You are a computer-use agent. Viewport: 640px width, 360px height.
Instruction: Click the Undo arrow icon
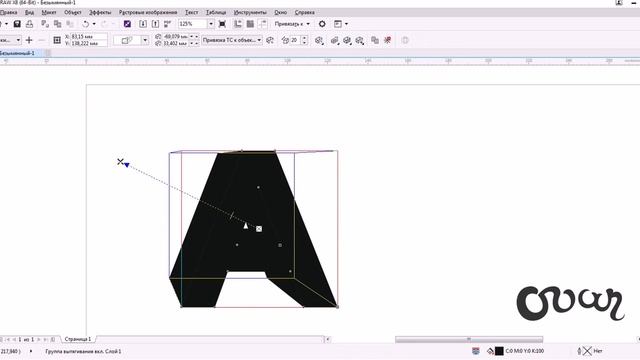pyautogui.click(x=85, y=24)
